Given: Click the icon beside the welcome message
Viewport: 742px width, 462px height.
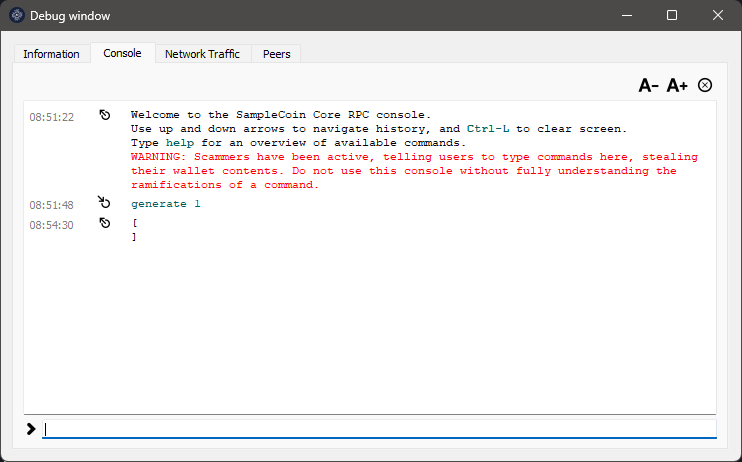Looking at the screenshot, I should click(105, 116).
